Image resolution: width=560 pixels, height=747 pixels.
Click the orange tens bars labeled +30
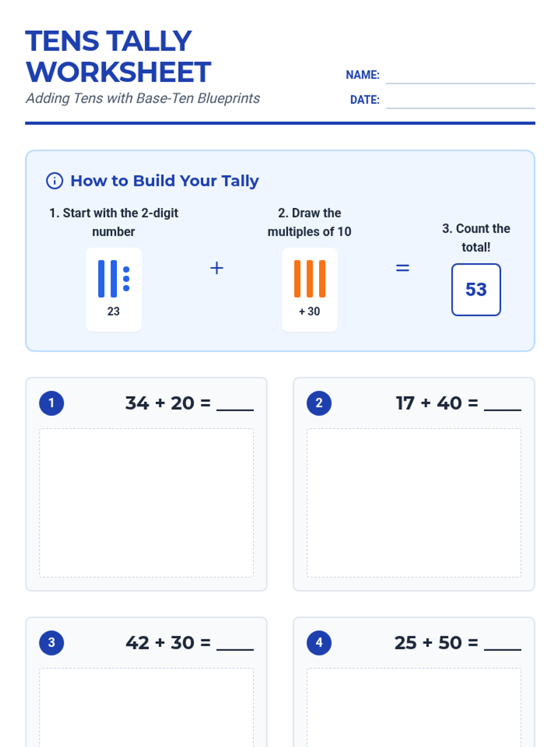pos(309,279)
